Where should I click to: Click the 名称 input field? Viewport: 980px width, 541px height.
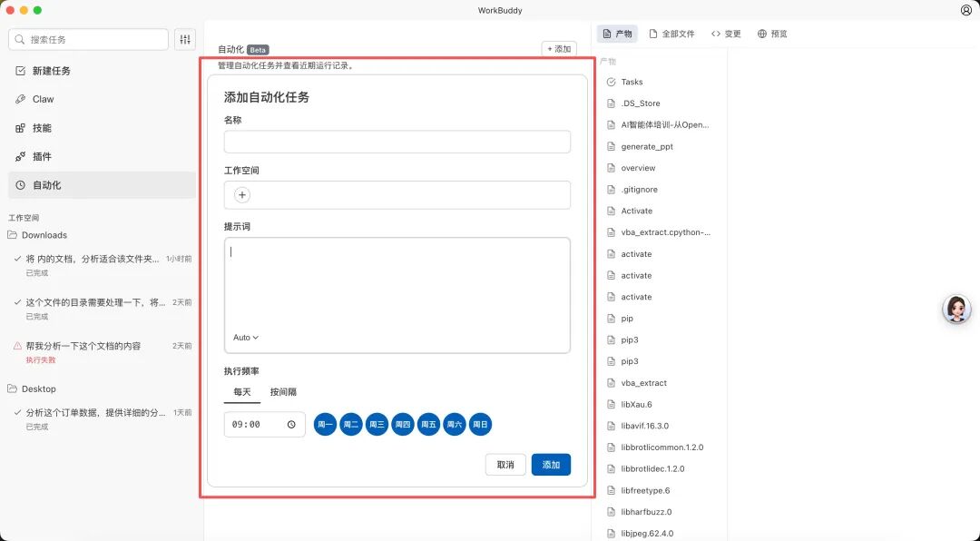pos(397,143)
